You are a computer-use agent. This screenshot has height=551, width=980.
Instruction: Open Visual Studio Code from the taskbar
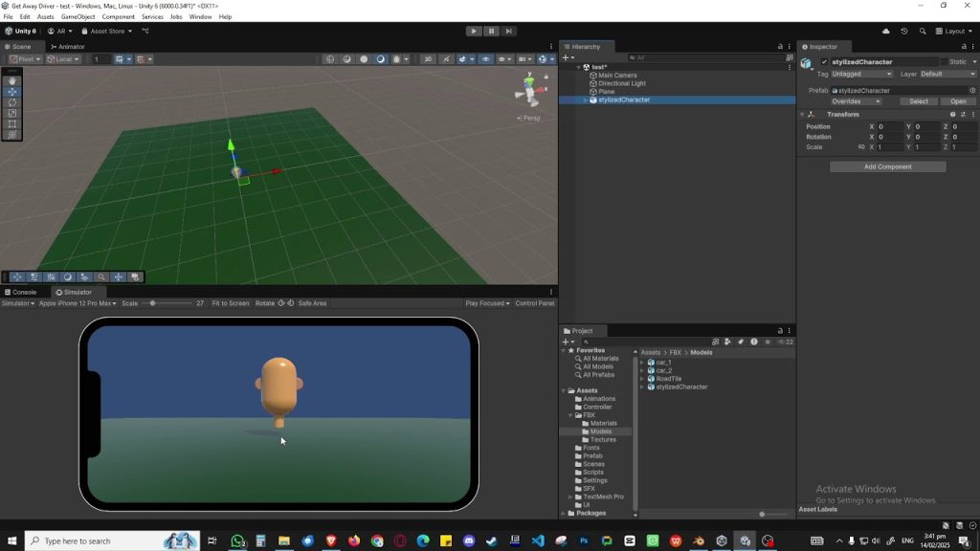click(x=538, y=540)
